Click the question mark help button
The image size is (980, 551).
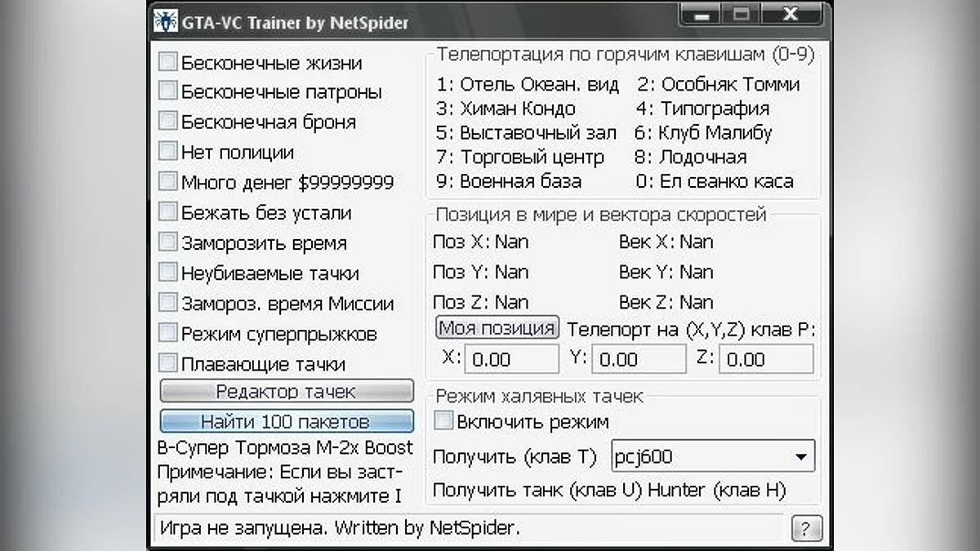806,528
